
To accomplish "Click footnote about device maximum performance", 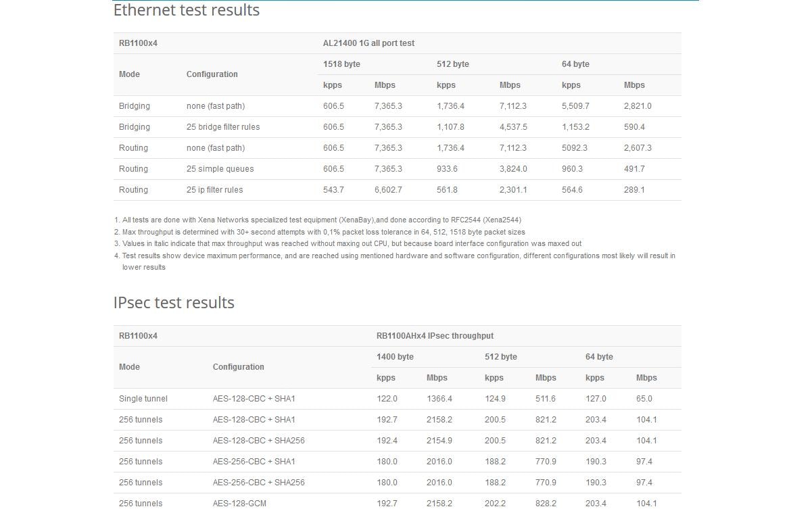I will [399, 262].
